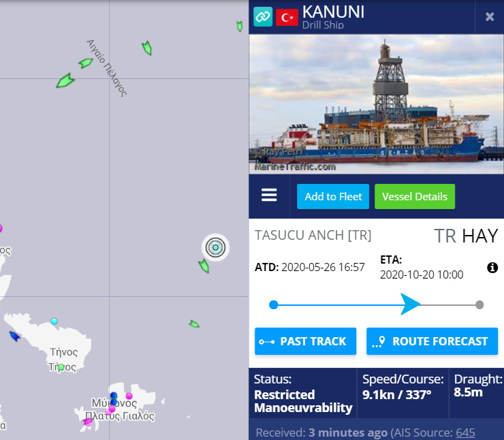The width and height of the screenshot is (504, 440).
Task: Show the vessel's Past Track
Action: click(x=305, y=341)
